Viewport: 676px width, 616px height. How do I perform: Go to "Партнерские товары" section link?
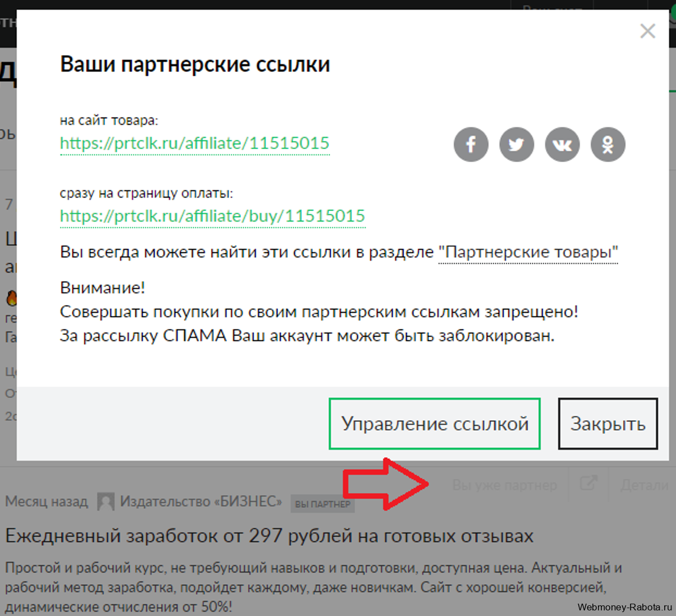[528, 252]
